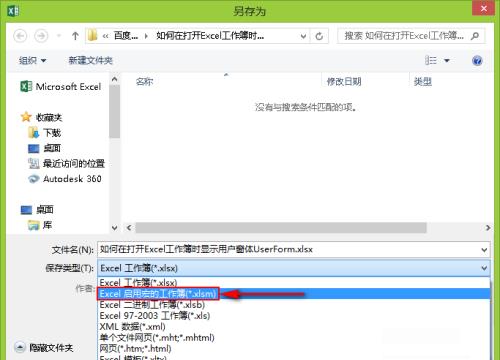Image resolution: width=500 pixels, height=360 pixels.
Task: Click horizontal scrollbar right arrow
Action: 488,228
